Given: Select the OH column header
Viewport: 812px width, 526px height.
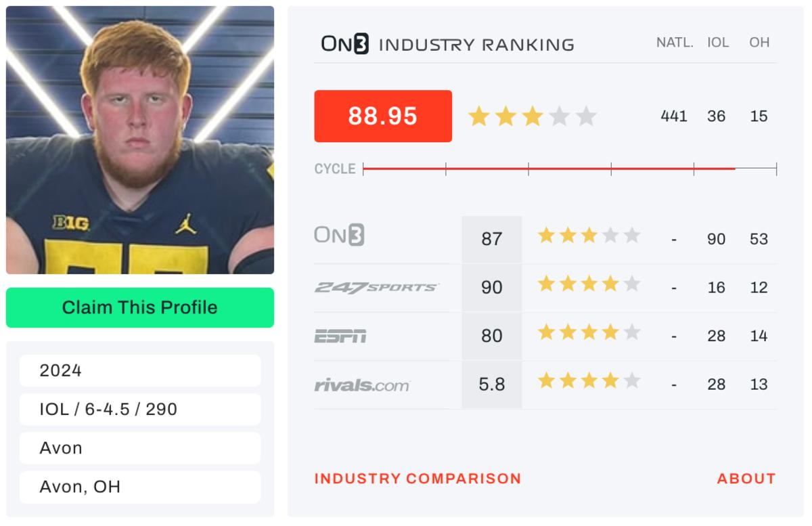Looking at the screenshot, I should coord(759,43).
